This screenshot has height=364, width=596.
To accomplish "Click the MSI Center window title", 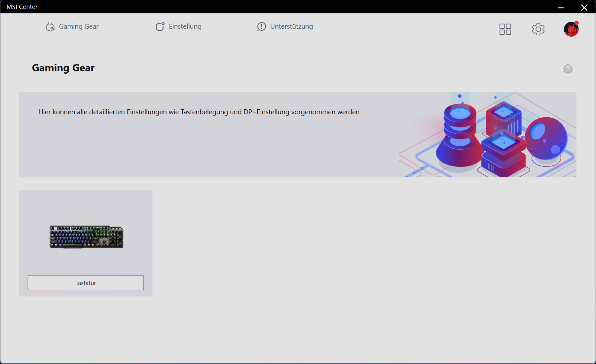I will point(22,7).
